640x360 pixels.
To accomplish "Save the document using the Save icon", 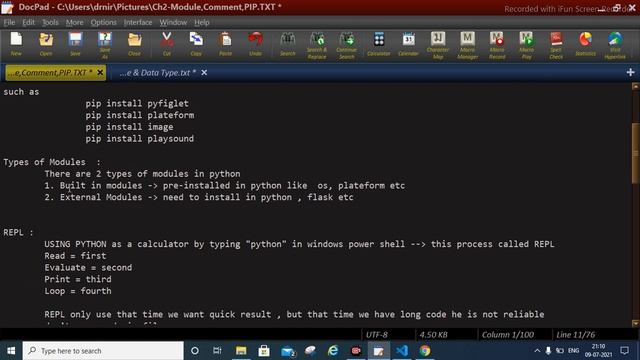I will tap(75, 44).
